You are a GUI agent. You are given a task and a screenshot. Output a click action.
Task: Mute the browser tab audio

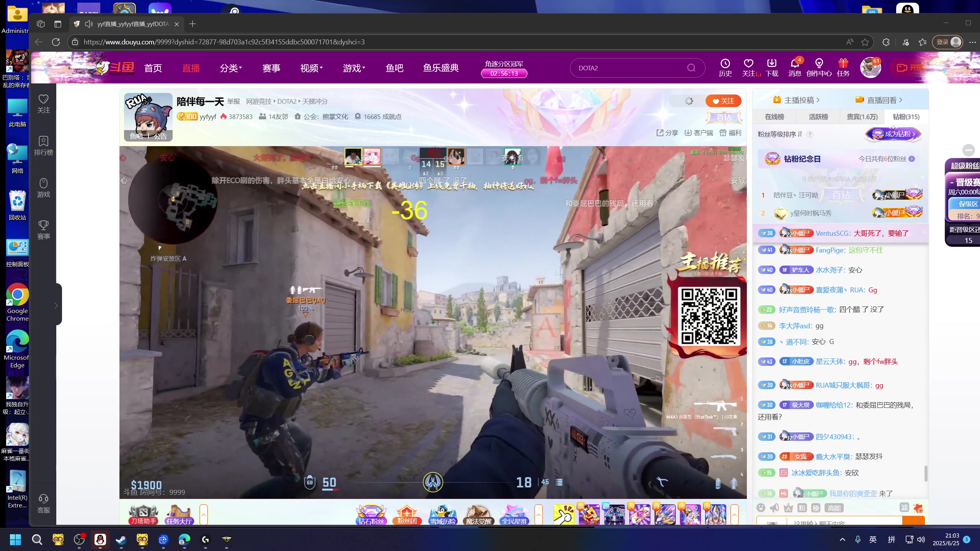point(88,24)
